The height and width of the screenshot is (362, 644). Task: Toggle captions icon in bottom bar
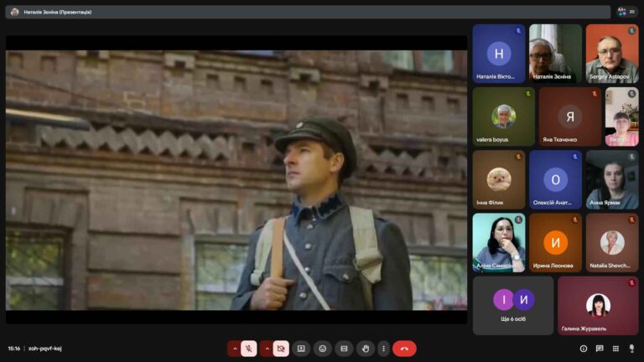click(344, 349)
